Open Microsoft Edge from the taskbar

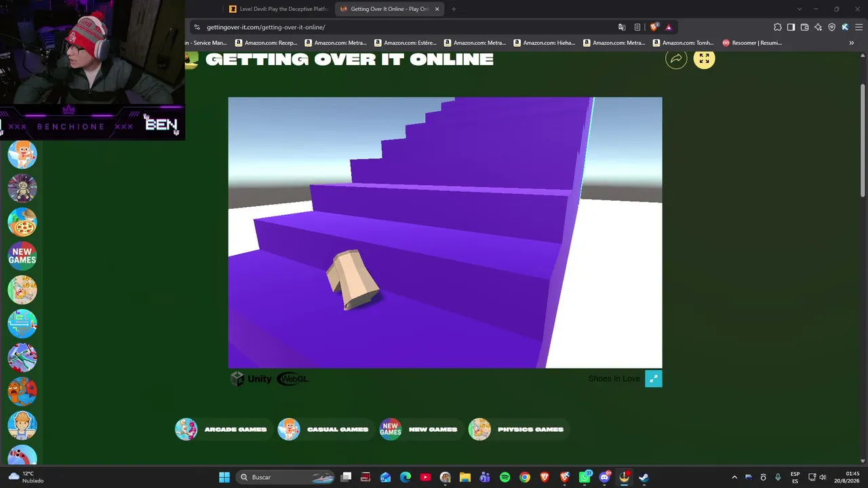(406, 477)
